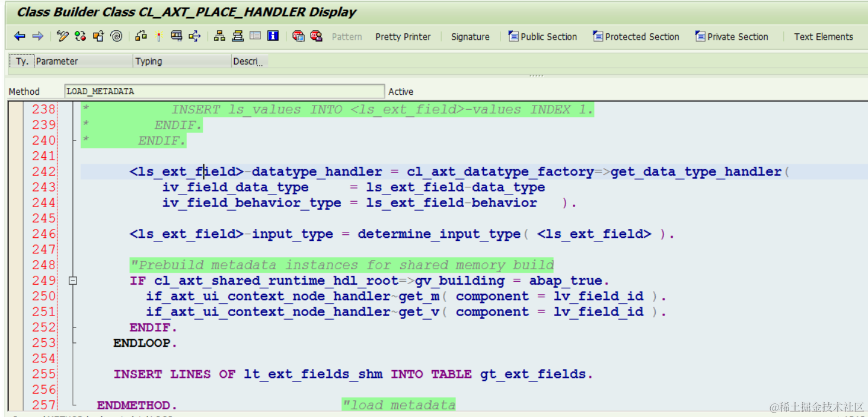The image size is (868, 417).
Task: Go forward with the right arrow icon
Action: click(x=38, y=37)
